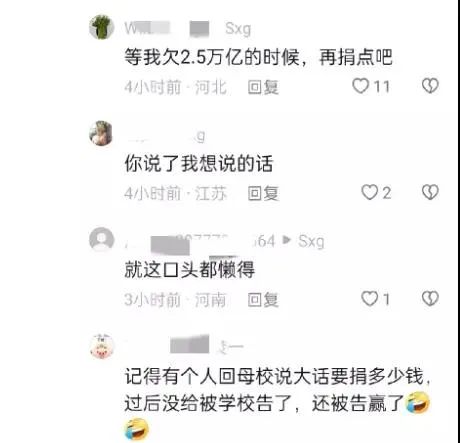Select the comment text 你说了我想说的话

(x=199, y=164)
